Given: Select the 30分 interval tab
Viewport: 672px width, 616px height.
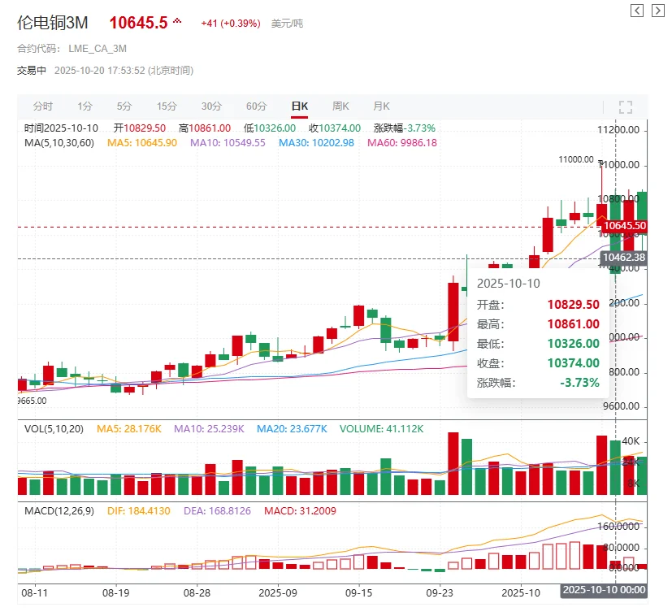Looking at the screenshot, I should point(212,106).
